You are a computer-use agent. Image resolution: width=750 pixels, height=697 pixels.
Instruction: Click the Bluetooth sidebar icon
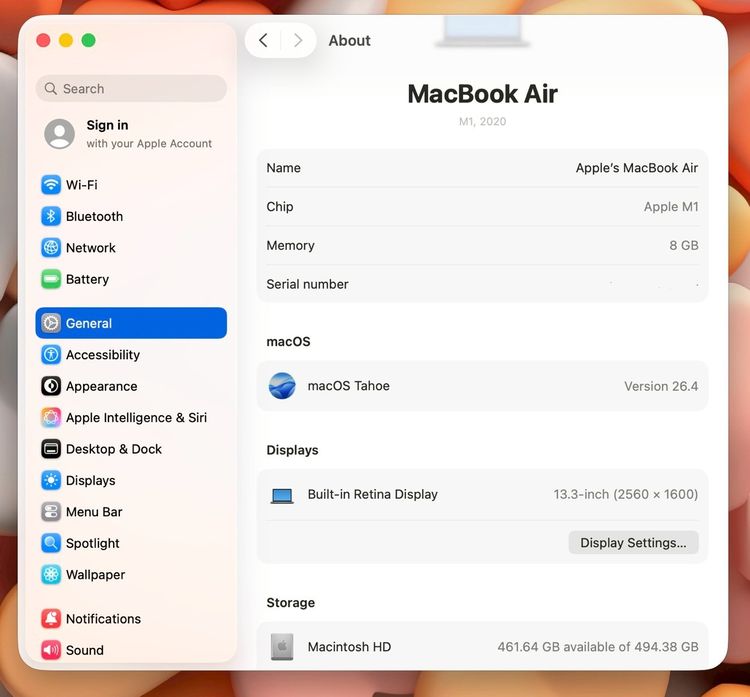tap(51, 216)
